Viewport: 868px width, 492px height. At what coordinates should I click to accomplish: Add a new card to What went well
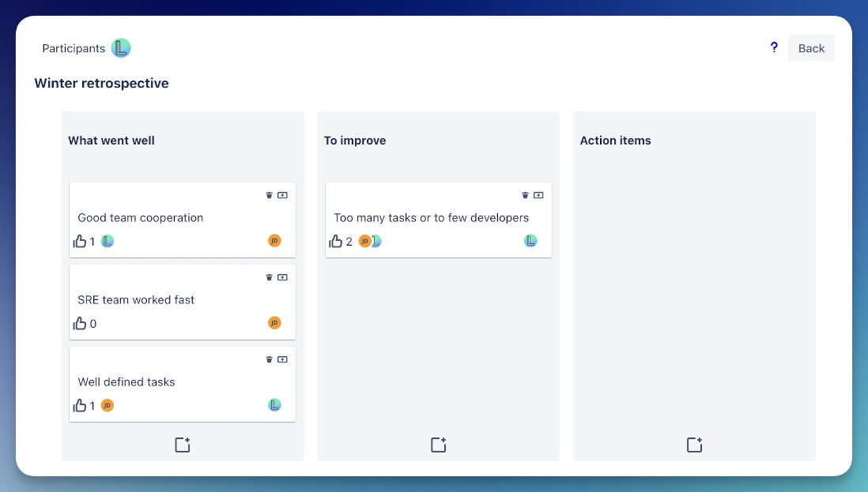pyautogui.click(x=183, y=445)
